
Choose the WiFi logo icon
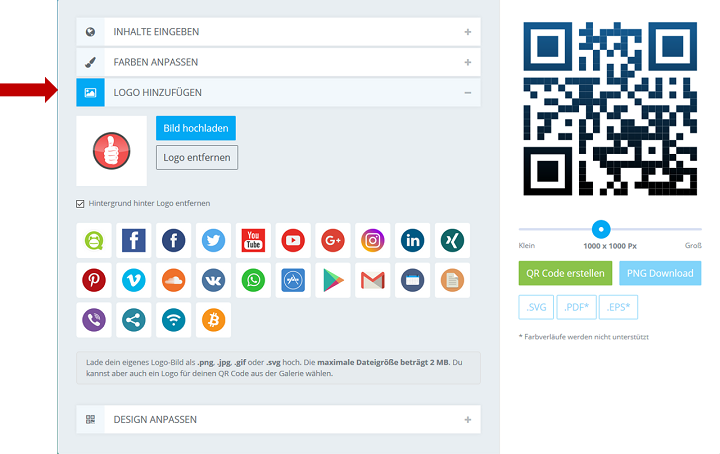(x=174, y=320)
